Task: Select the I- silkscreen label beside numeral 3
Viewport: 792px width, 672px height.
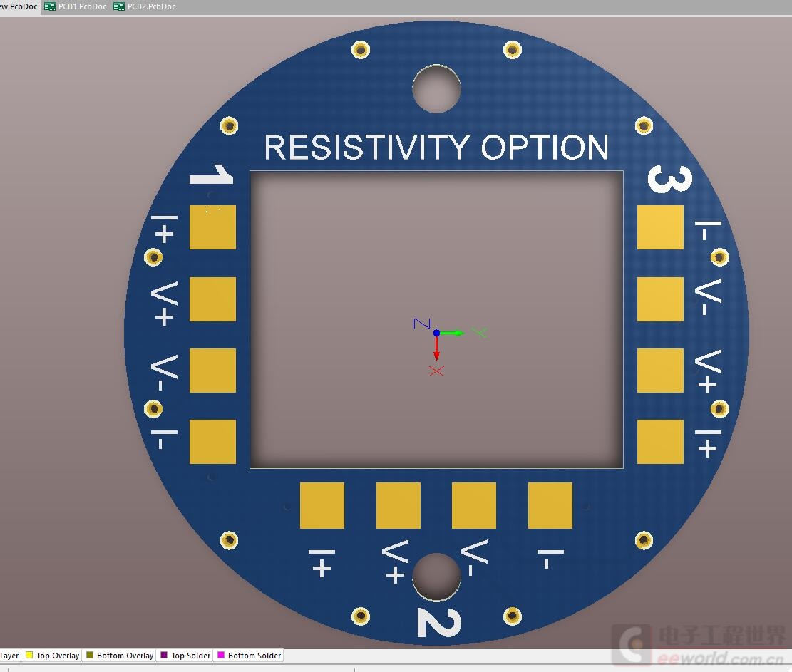Action: 708,231
